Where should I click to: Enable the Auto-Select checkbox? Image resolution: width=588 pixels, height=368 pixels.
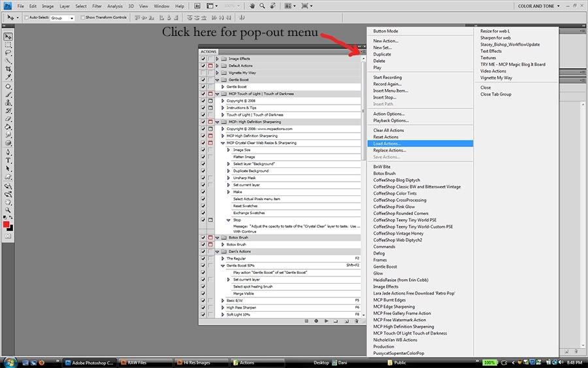pos(26,17)
